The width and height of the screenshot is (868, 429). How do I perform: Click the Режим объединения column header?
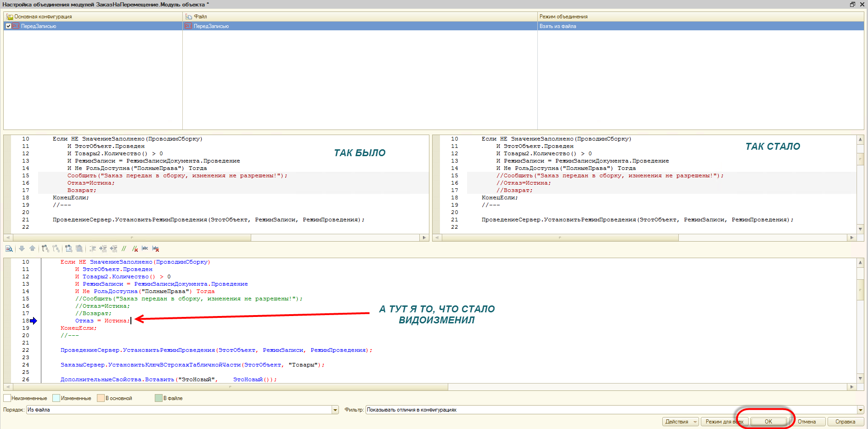(701, 17)
